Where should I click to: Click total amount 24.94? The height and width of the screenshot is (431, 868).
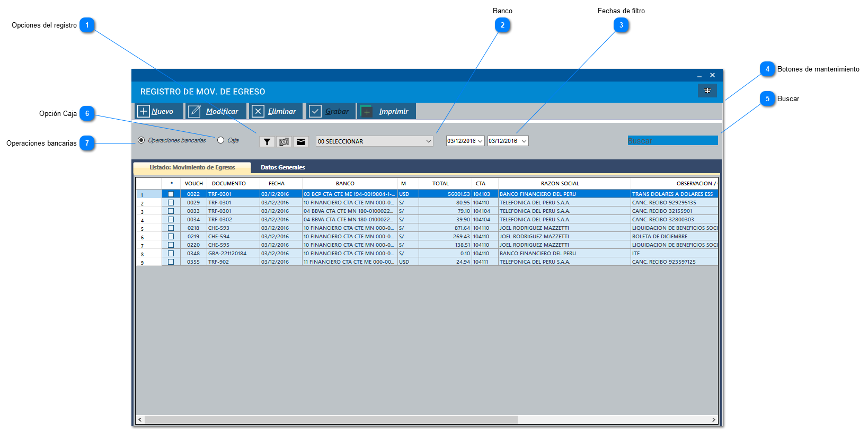(445, 262)
